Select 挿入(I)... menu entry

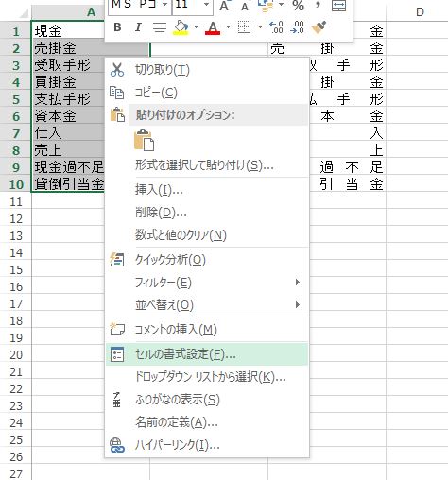coord(207,190)
